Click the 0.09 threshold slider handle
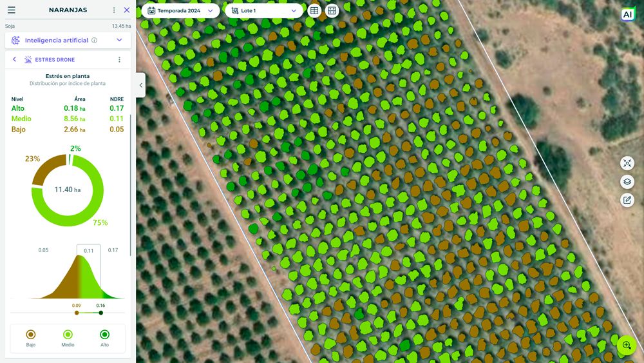Viewport: 644px width, 363px height. click(x=77, y=313)
